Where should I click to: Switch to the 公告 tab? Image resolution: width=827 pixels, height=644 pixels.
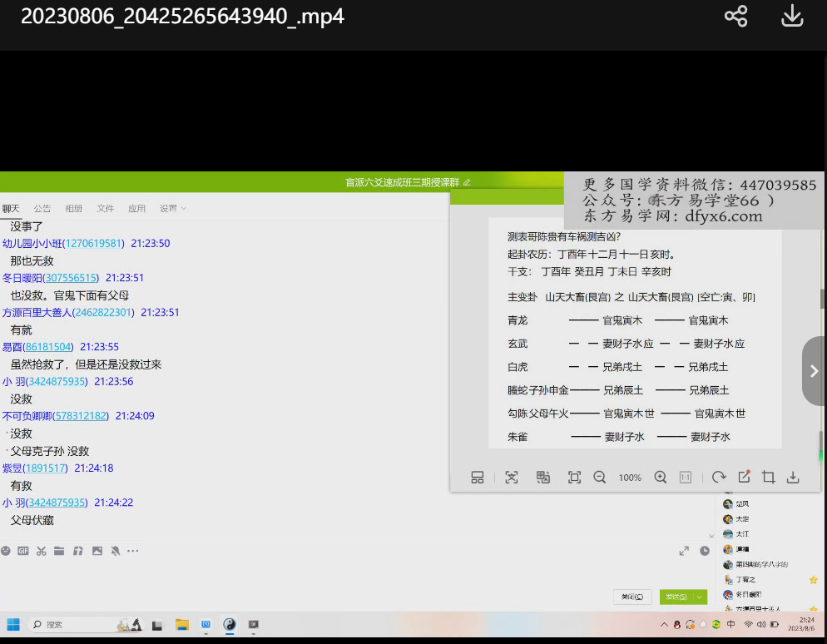click(42, 208)
